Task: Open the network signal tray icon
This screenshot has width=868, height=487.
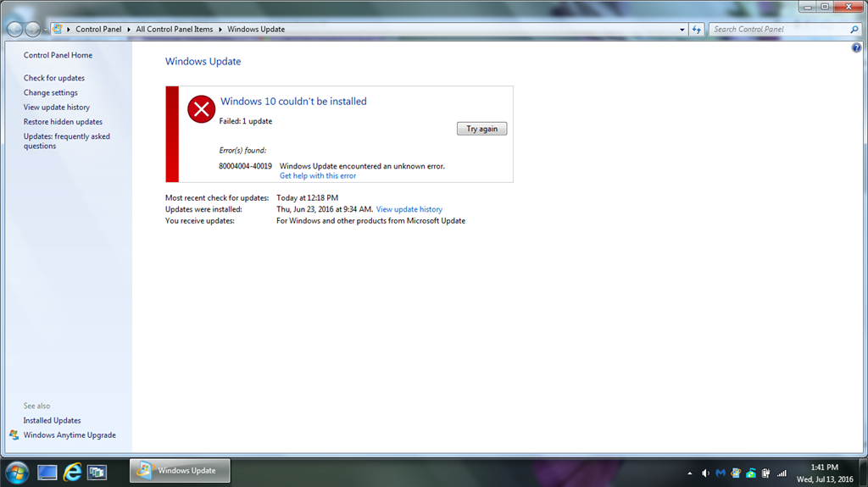Action: click(x=782, y=473)
